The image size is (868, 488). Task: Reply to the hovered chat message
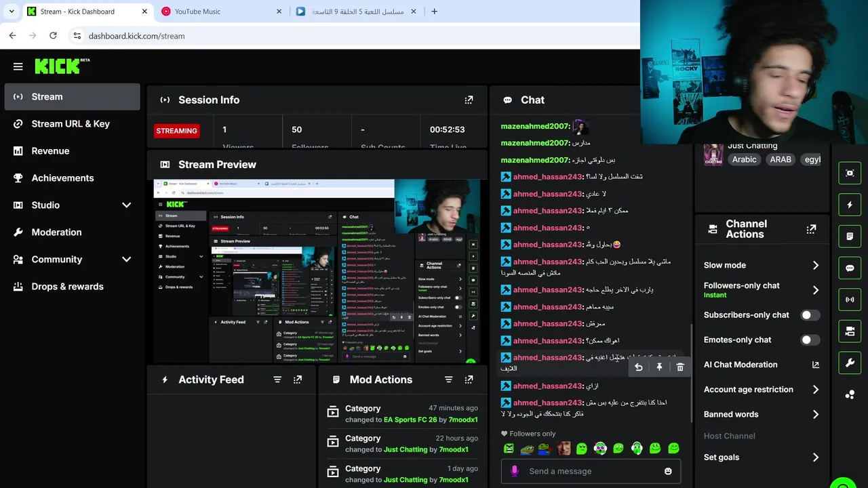click(x=638, y=367)
